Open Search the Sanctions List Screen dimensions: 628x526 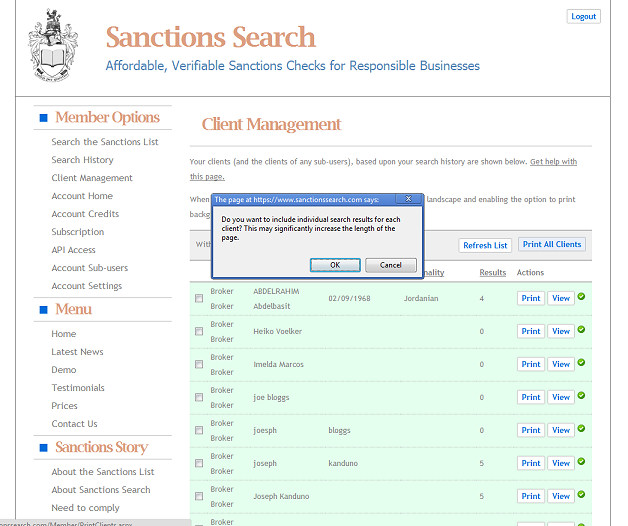click(105, 142)
